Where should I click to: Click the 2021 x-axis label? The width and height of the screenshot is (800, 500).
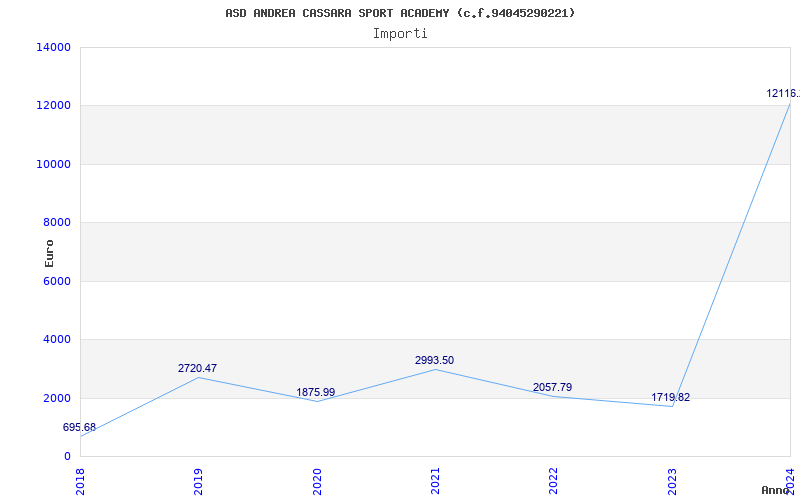[435, 481]
